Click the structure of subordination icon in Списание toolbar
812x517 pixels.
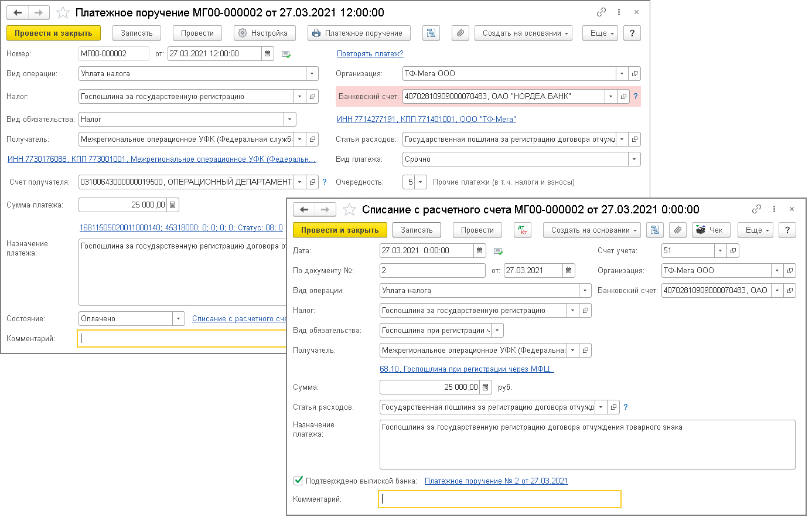pyautogui.click(x=655, y=230)
